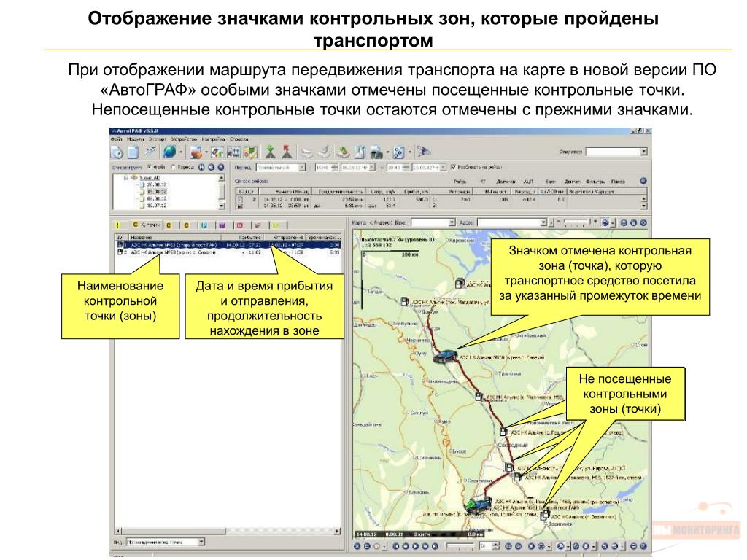Click the clock document toolbar icon
The width and height of the screenshot is (747, 560).
pyautogui.click(x=117, y=152)
